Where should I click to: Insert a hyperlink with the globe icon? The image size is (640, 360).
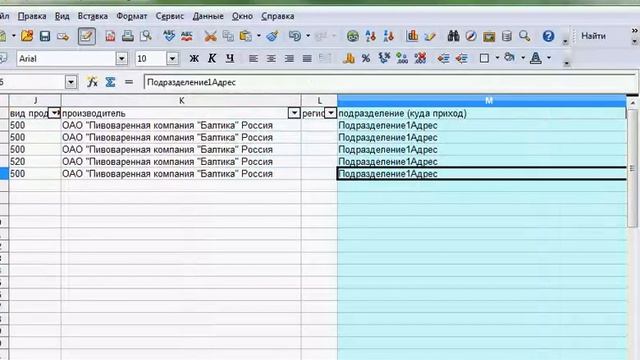pos(353,36)
